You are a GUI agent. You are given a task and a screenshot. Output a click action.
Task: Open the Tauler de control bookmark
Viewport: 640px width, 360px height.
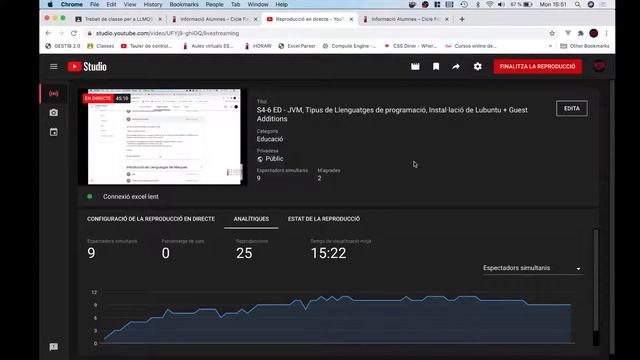146,46
